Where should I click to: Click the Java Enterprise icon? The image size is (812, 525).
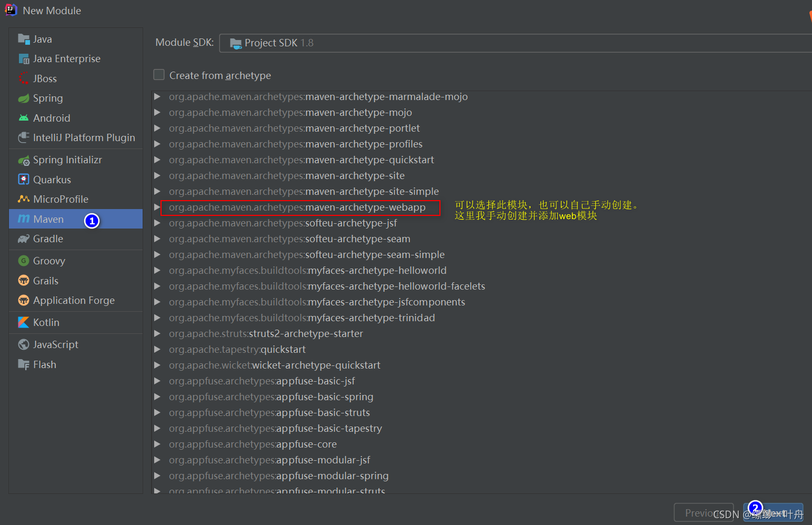[x=24, y=58]
